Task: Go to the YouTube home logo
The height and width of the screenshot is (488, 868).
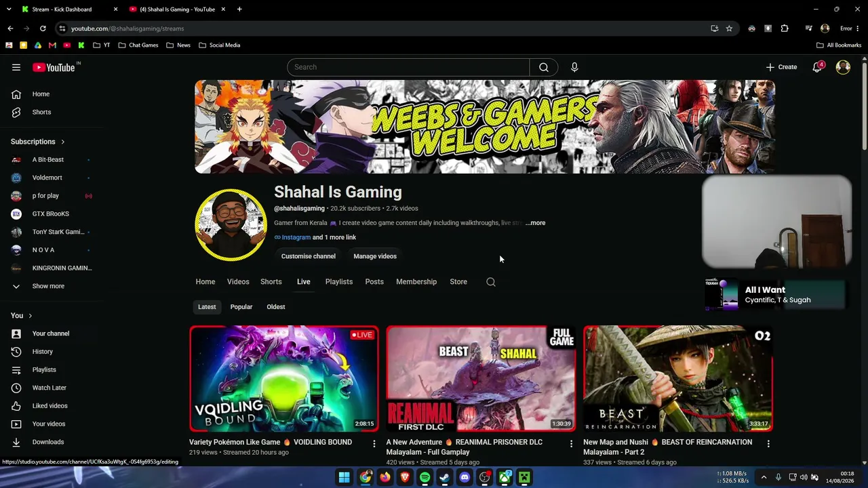Action: 54,67
